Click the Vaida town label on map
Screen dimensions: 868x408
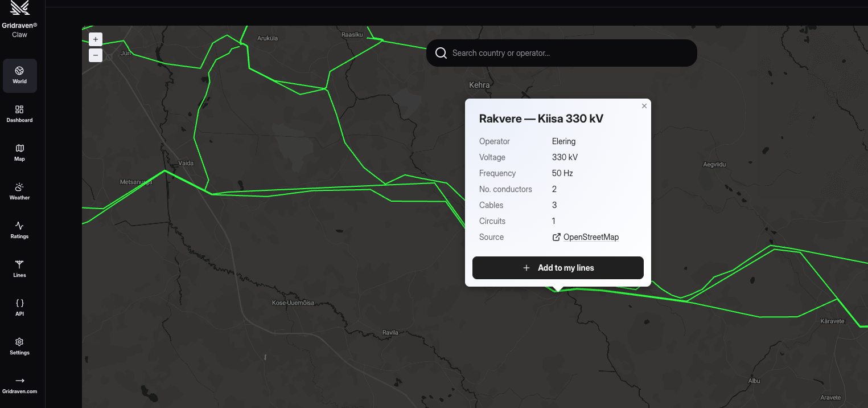186,164
